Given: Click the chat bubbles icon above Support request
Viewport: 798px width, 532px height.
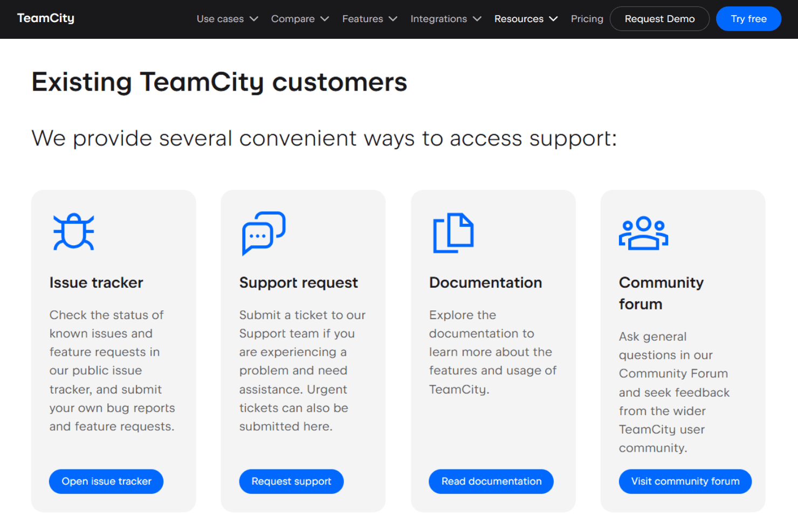Looking at the screenshot, I should coord(264,233).
